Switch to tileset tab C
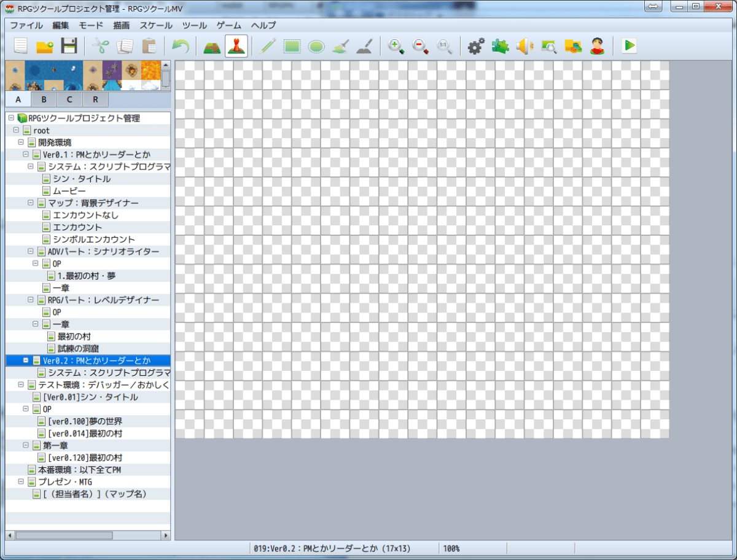 pyautogui.click(x=69, y=99)
